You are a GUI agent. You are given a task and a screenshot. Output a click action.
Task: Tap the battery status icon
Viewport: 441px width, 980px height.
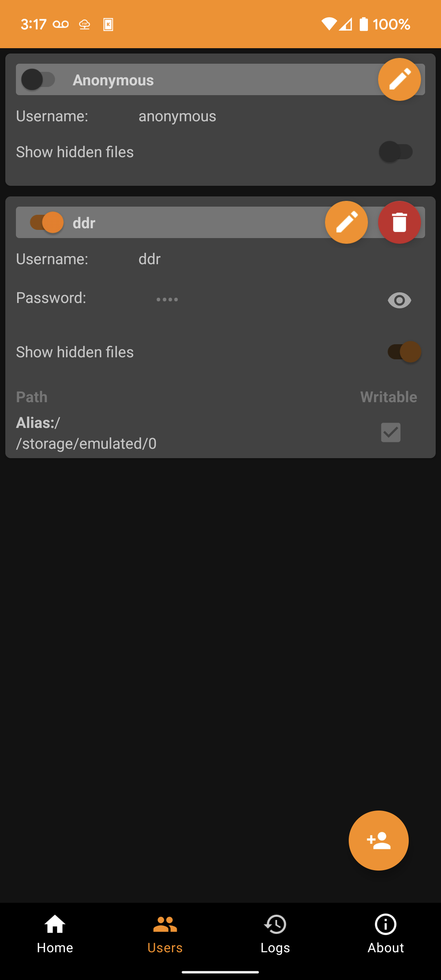pos(363,24)
